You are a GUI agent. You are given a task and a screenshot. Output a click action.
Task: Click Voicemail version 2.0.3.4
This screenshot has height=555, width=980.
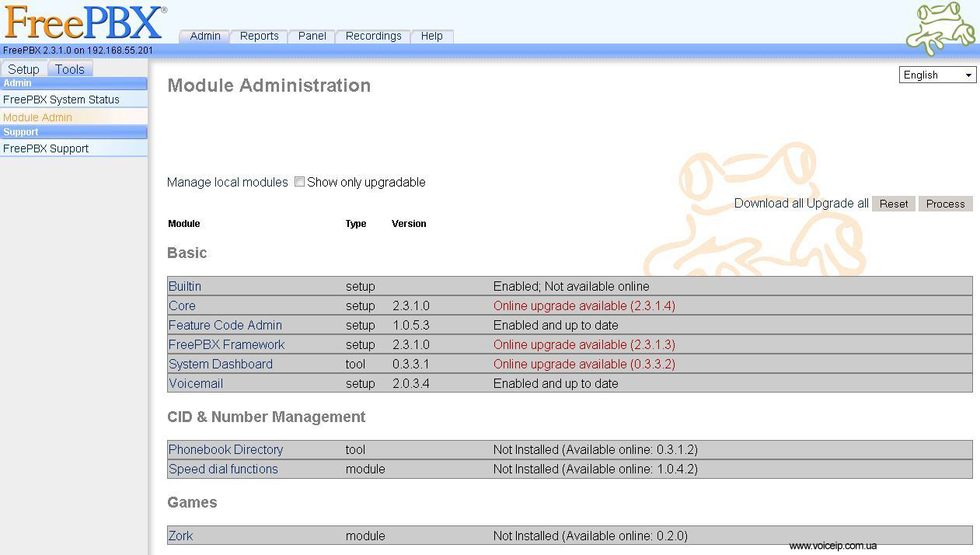coord(410,383)
